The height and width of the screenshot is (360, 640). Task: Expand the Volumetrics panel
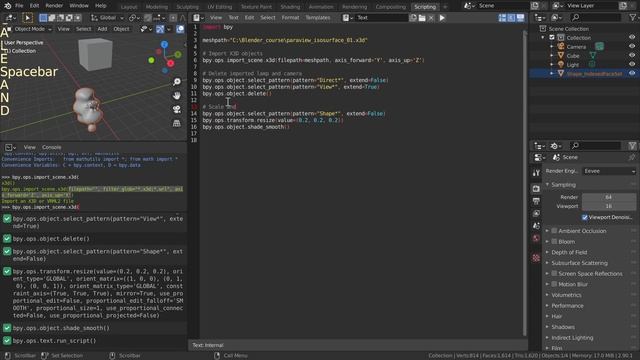pos(566,295)
